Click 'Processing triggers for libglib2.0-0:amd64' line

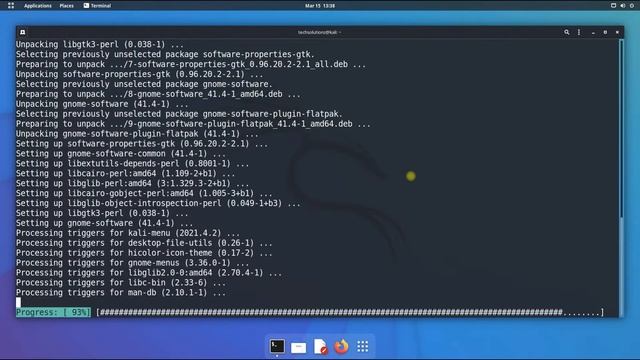(x=149, y=273)
